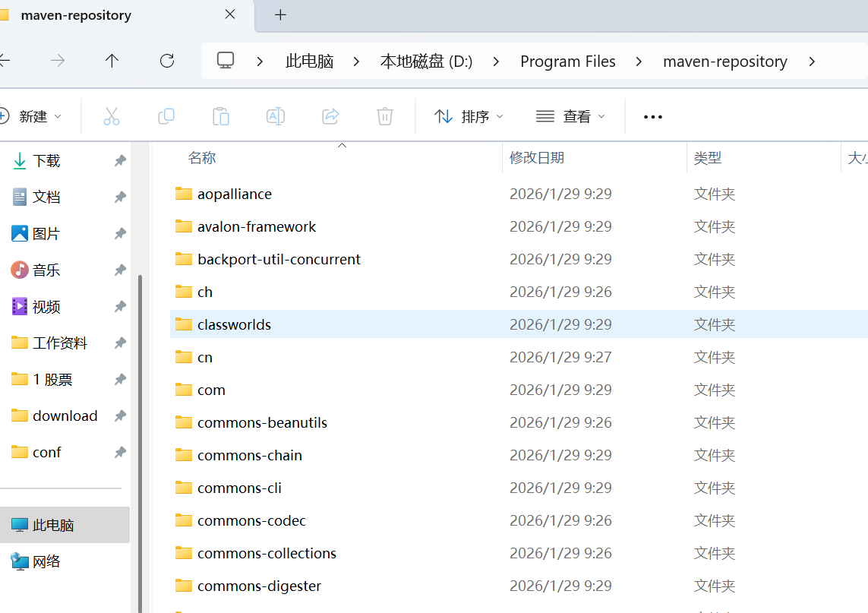Unpin the 下载 quick access pin icon
The image size is (868, 613).
(x=120, y=160)
